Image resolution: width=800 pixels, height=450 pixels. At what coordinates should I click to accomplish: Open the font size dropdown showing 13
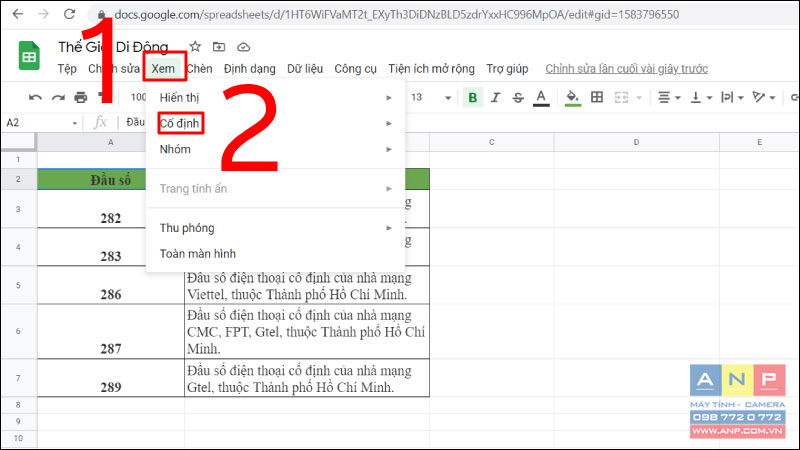[431, 97]
